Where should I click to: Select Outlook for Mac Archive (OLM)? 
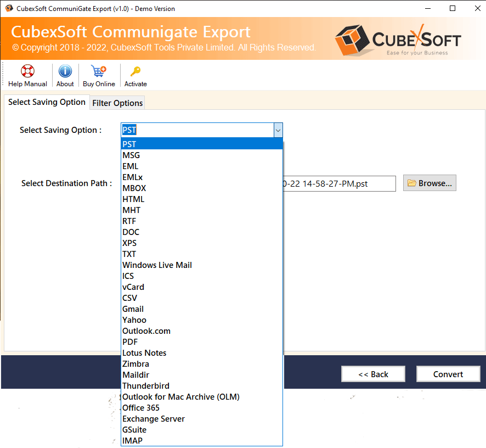202,397
